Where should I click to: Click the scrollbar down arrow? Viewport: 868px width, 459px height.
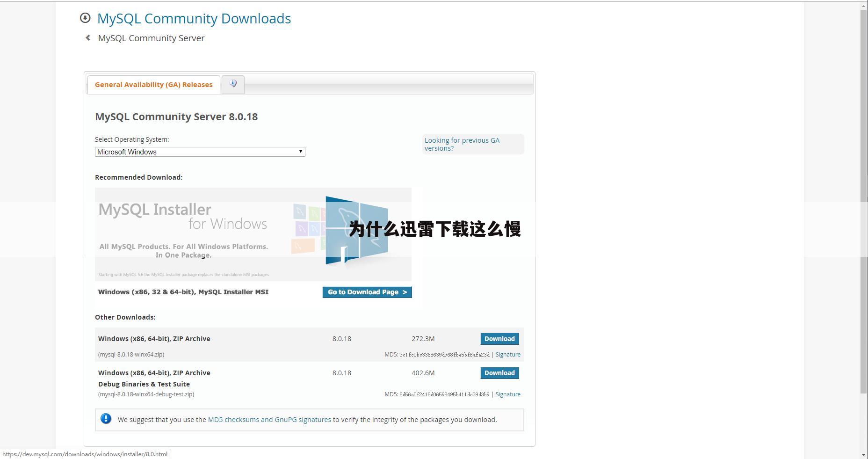pyautogui.click(x=864, y=454)
